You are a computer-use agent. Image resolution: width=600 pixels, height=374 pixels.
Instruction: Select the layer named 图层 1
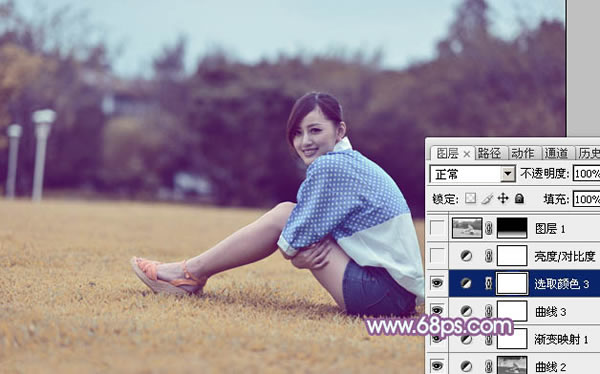click(x=550, y=229)
